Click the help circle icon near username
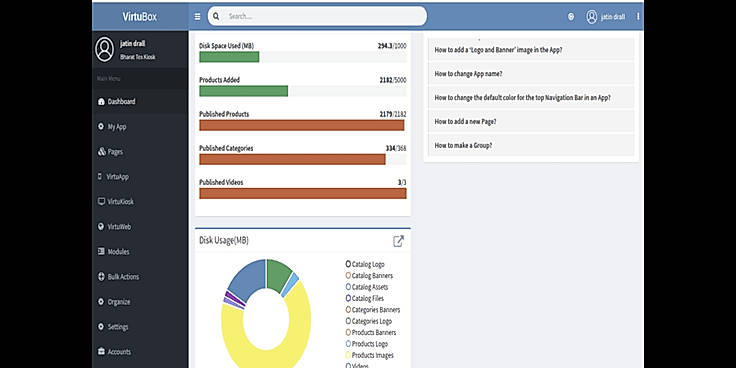 pyautogui.click(x=571, y=16)
